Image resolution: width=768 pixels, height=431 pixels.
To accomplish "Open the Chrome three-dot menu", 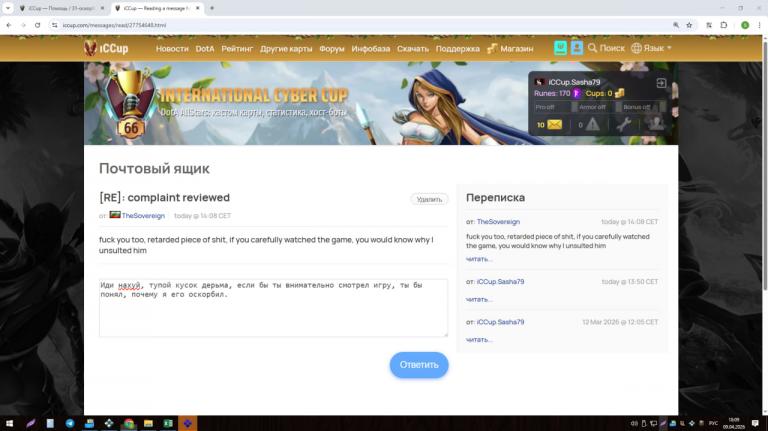I will coord(759,25).
